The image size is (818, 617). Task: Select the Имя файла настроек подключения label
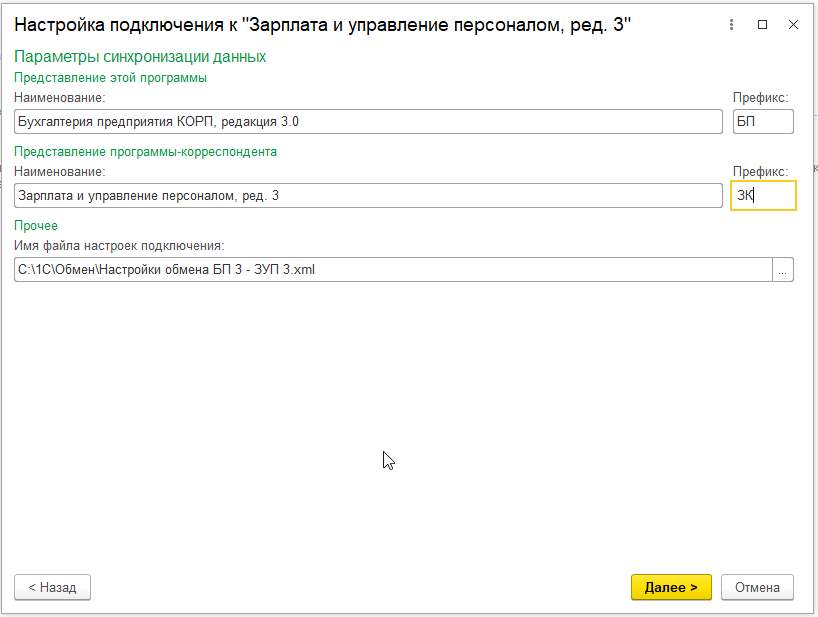point(119,246)
